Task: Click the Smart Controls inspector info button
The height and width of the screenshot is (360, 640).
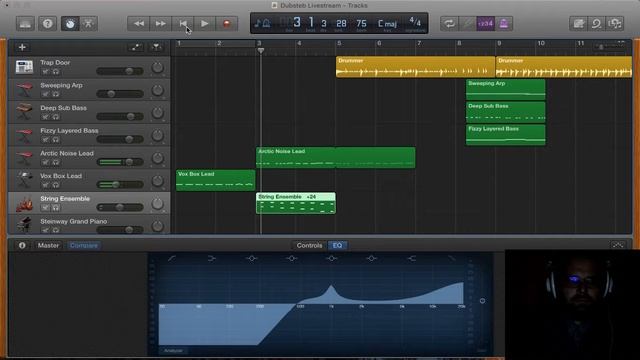Action: tap(22, 245)
